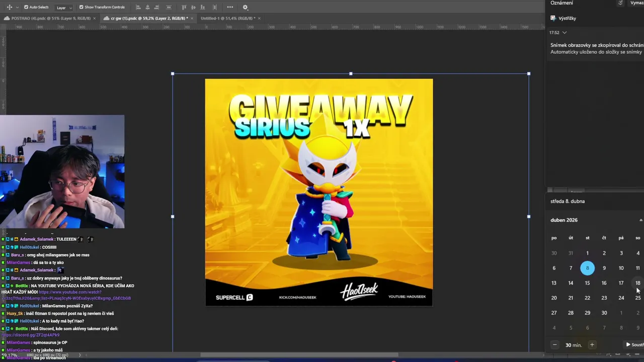Click the top-right transform handle
The image size is (644, 362).
[529, 74]
